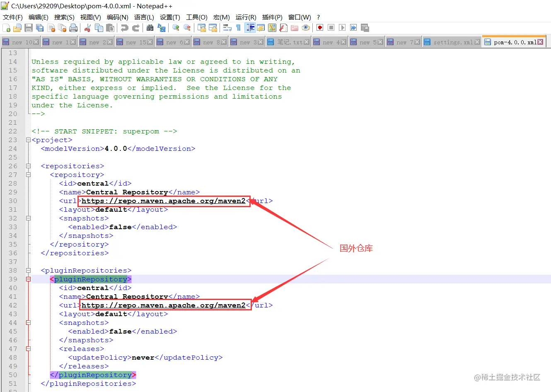Stop macro recording square icon
The image size is (551, 392).
[x=331, y=28]
